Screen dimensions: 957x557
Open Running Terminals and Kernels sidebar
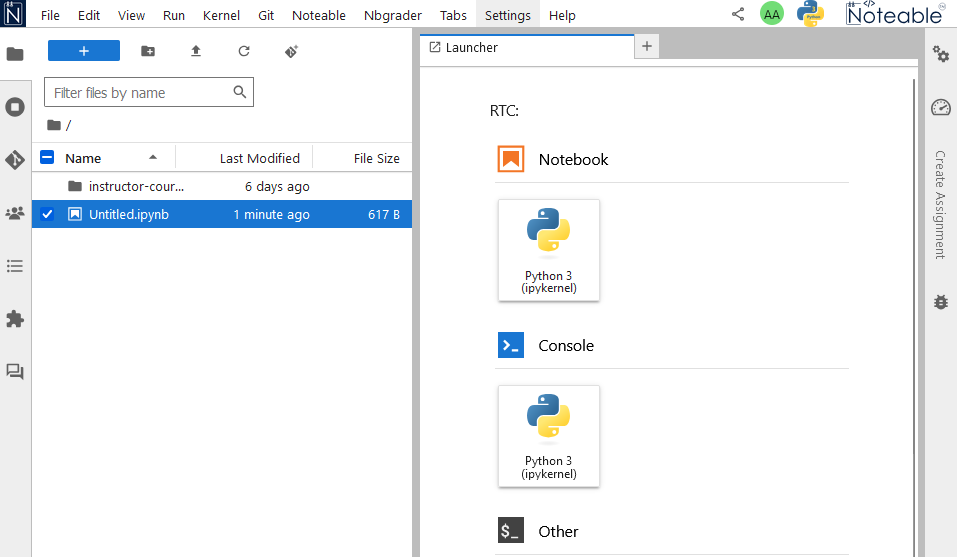coord(15,106)
